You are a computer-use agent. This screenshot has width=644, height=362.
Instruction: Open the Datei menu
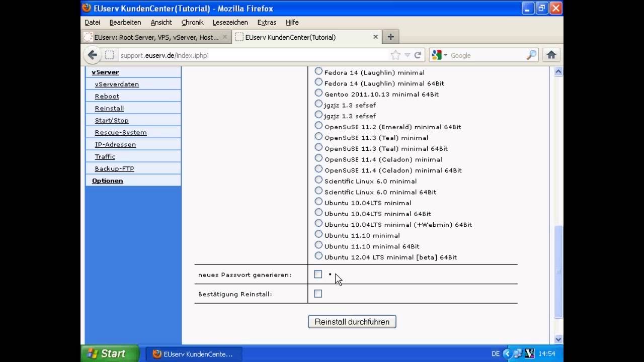93,22
